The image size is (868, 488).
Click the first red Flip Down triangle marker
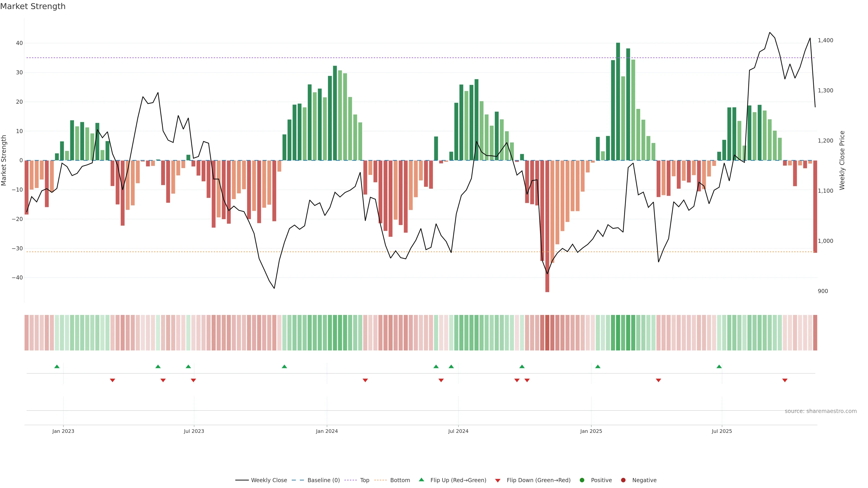point(113,380)
